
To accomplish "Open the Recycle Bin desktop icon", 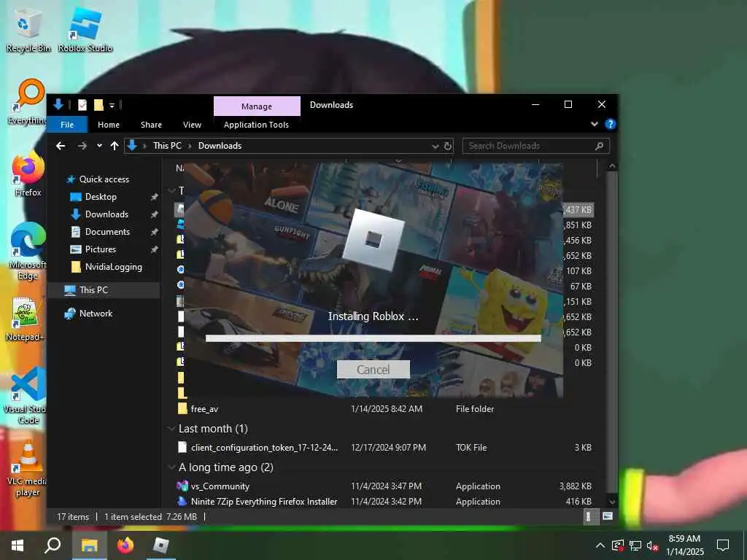I will click(28, 30).
